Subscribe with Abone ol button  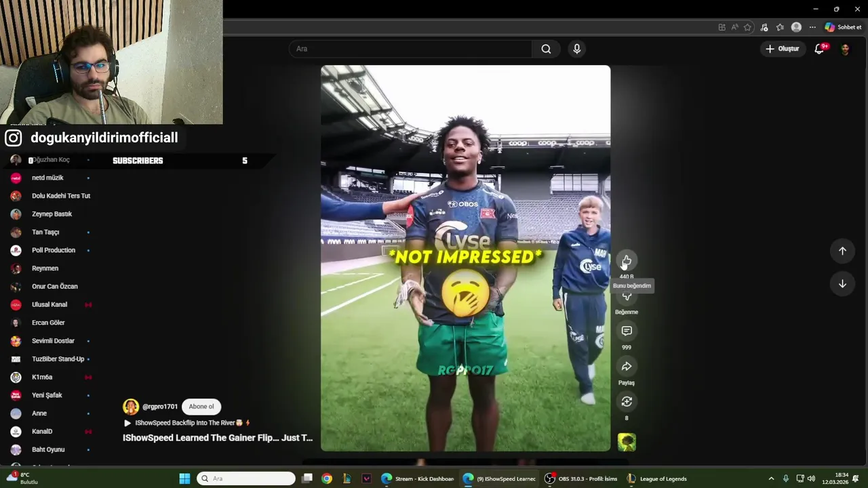click(201, 407)
